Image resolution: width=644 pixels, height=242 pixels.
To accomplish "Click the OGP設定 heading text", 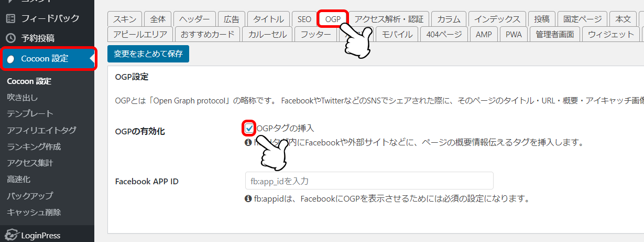I will (x=132, y=77).
